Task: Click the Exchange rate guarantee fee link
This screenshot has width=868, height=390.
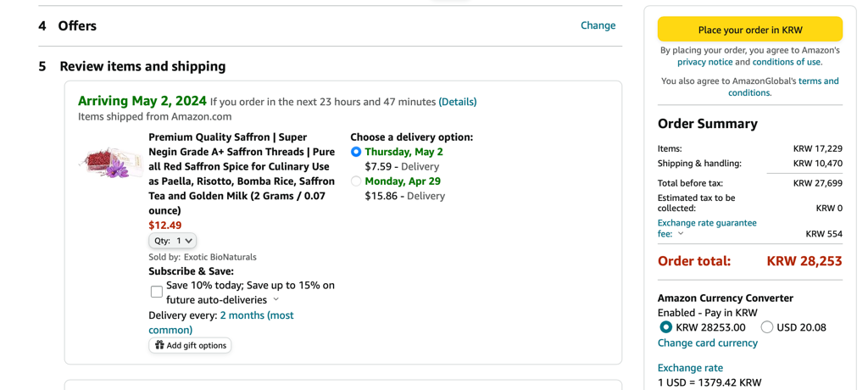Action: click(707, 223)
